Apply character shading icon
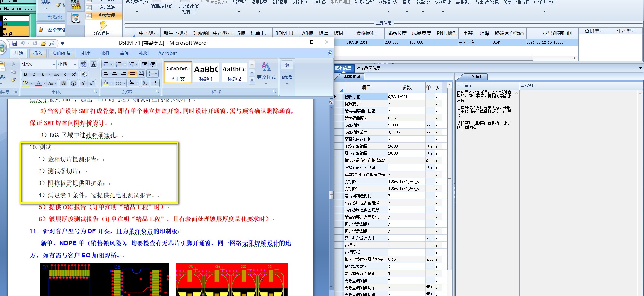 pyautogui.click(x=64, y=84)
